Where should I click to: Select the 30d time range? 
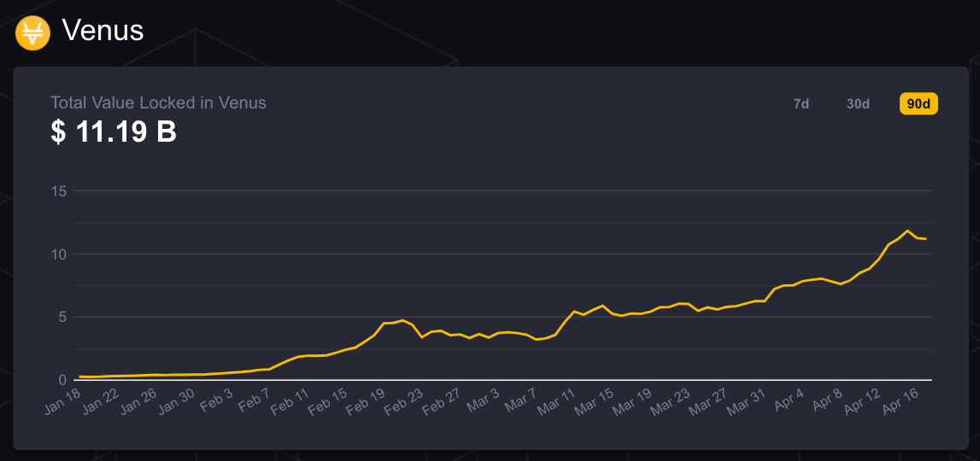pos(858,104)
